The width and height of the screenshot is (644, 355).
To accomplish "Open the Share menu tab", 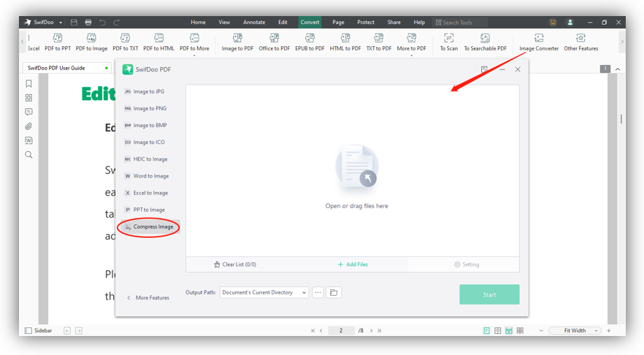I will click(x=394, y=22).
